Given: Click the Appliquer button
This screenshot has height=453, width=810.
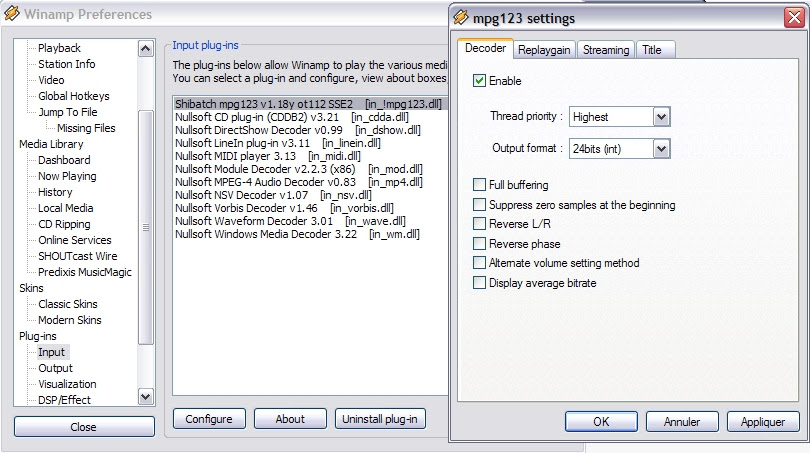Looking at the screenshot, I should [x=763, y=421].
